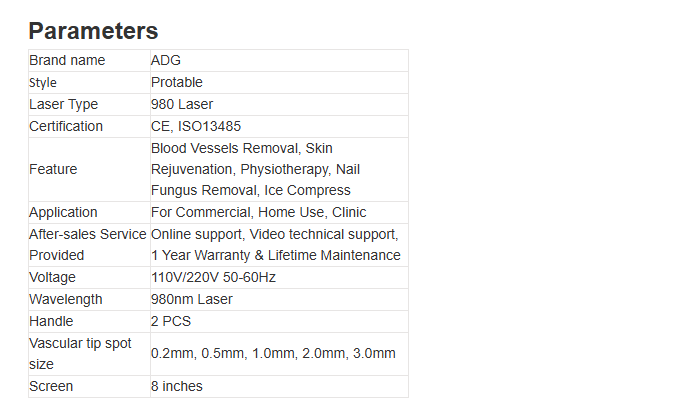Select the ADG brand value
Viewport: 683px width, 417px height.
pos(166,61)
